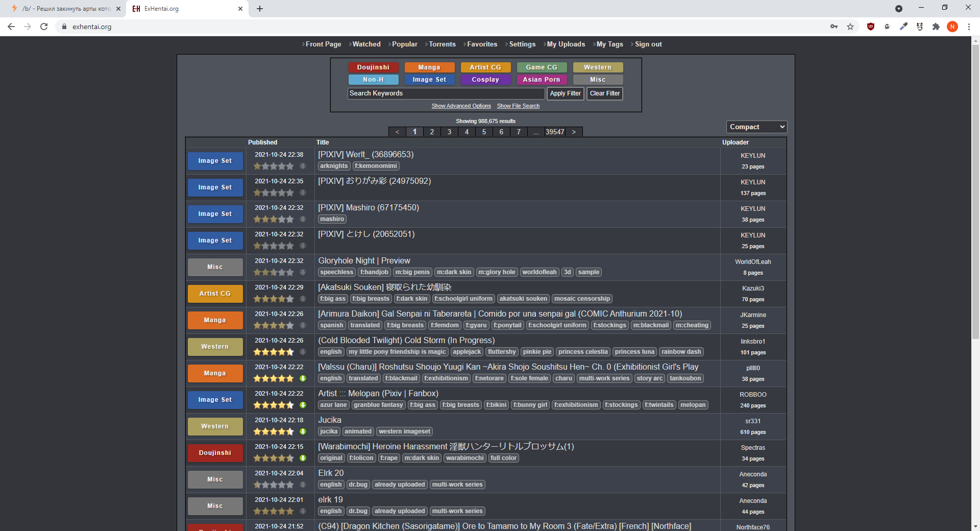Toggle the Misc category filter
980x531 pixels.
598,80
